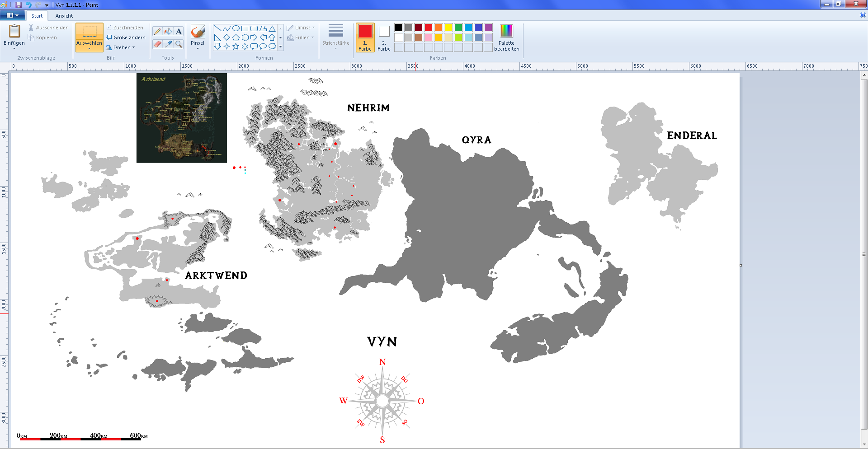Open the Drehen rotate dropdown
This screenshot has width=868, height=449.
click(x=121, y=47)
